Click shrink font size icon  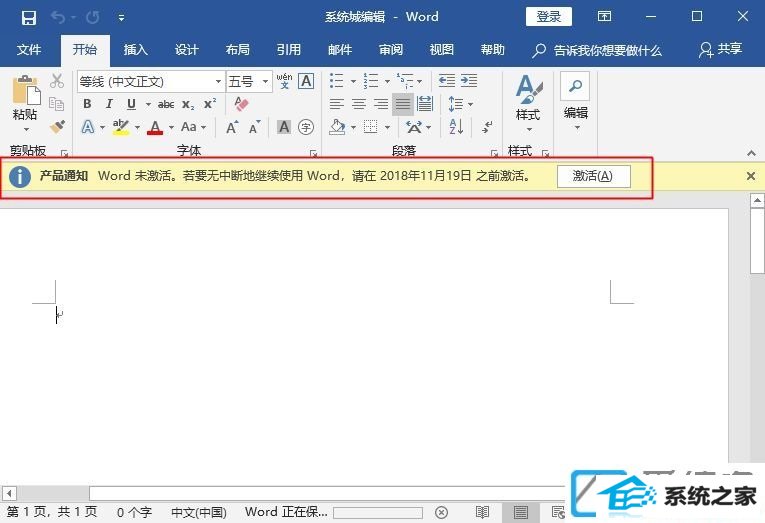pos(254,127)
